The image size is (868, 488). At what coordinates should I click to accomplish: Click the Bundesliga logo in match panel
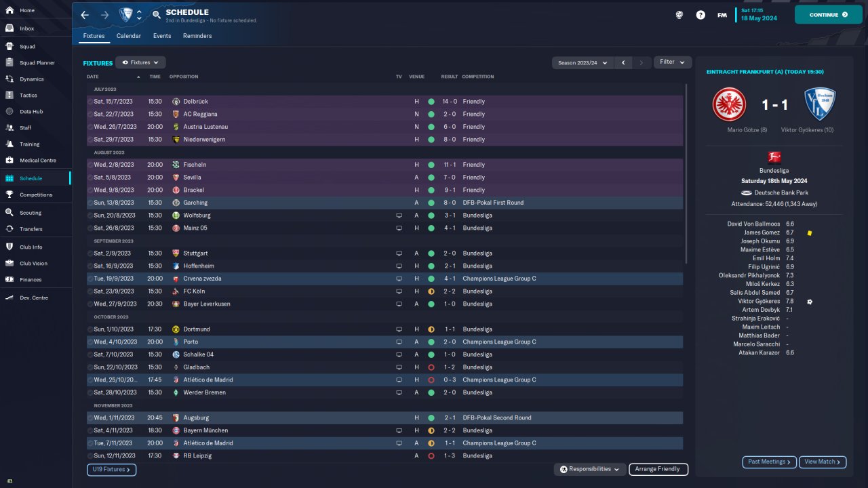tap(774, 157)
